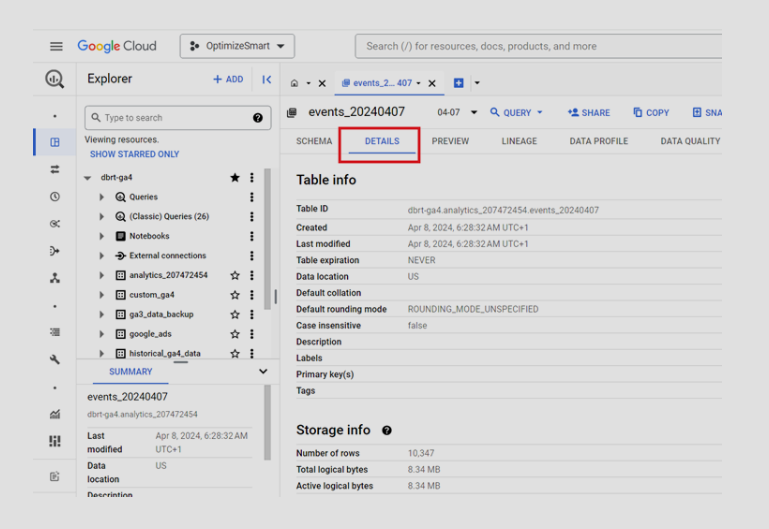Screen dimensions: 769x529
Task: Open Partner Center hierarchy icon
Action: [54, 278]
